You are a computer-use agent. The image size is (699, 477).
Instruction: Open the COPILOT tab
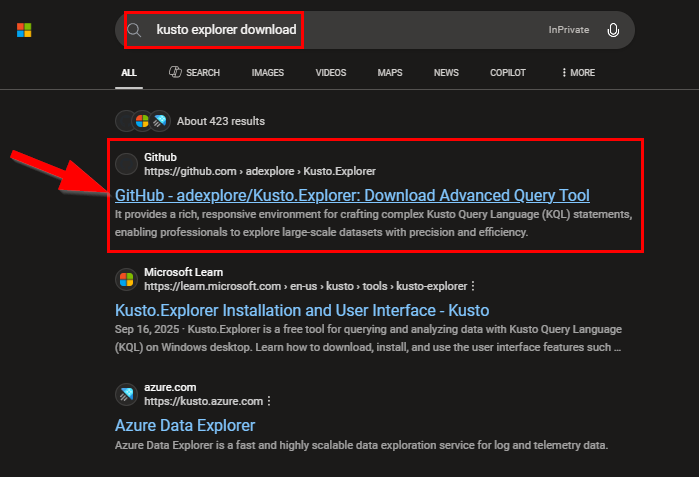[508, 73]
